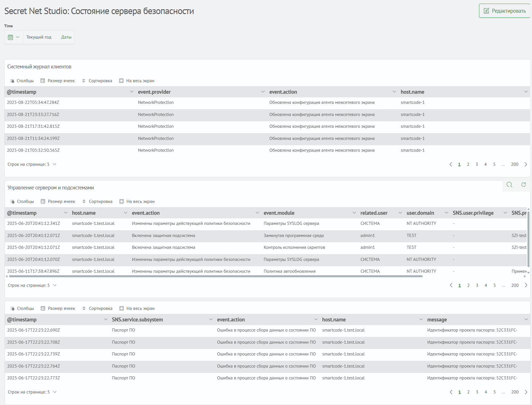The height and width of the screenshot is (405, 532).
Task: Expand event.module column menu
Action: pyautogui.click(x=354, y=213)
